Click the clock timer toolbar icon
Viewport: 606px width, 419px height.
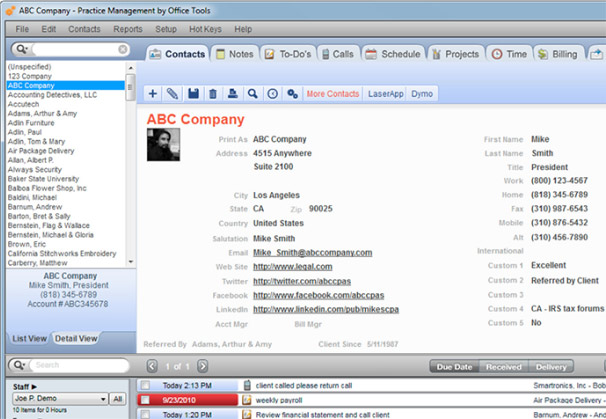coord(272,94)
